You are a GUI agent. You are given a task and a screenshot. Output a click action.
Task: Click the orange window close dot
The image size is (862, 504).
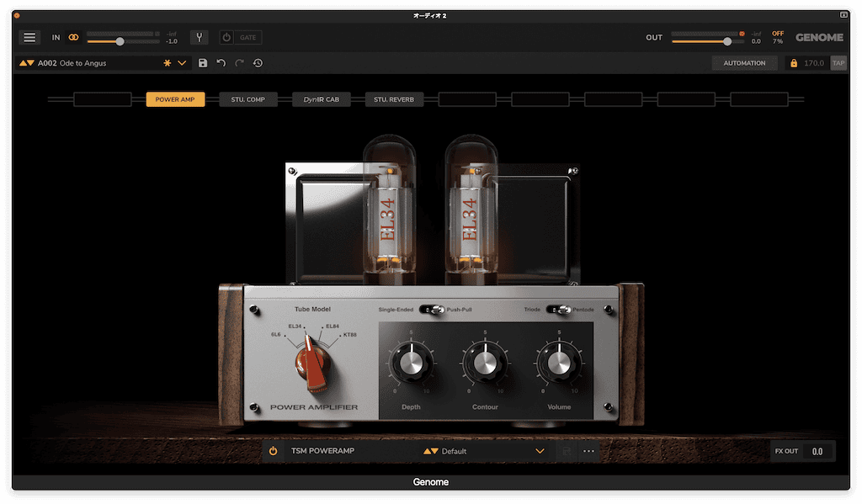tap(17, 15)
